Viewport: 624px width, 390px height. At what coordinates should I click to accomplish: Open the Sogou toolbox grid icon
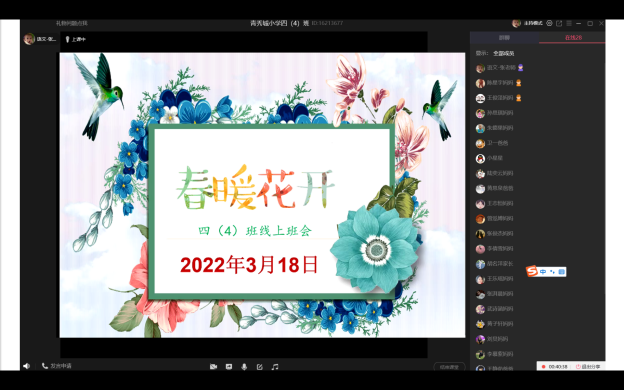pos(562,272)
